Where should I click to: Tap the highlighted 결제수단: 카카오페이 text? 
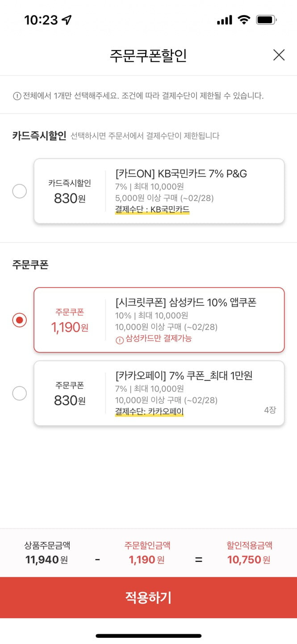click(x=149, y=411)
